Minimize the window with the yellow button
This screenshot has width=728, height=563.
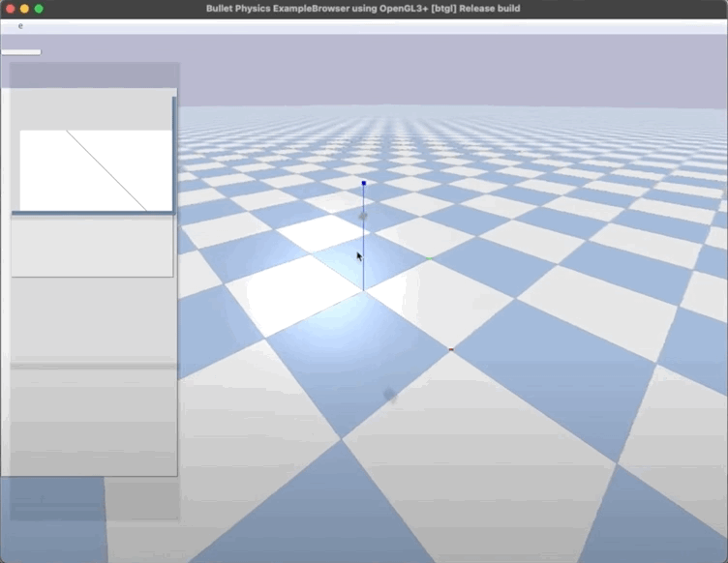[24, 9]
